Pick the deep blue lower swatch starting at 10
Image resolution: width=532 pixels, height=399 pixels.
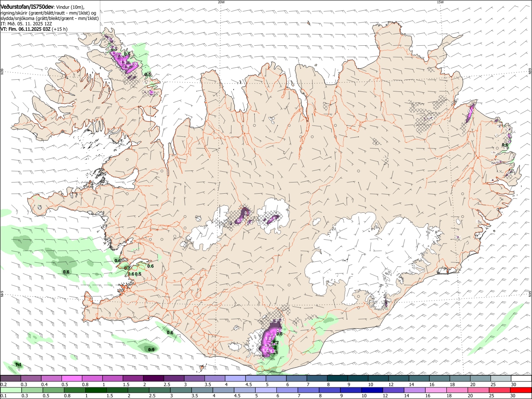coord(372,390)
